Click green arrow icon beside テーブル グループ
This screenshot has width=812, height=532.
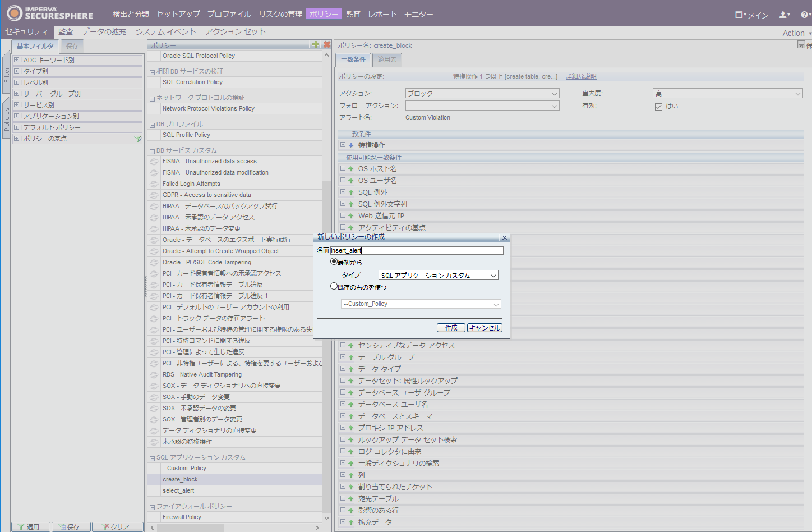[x=351, y=357]
